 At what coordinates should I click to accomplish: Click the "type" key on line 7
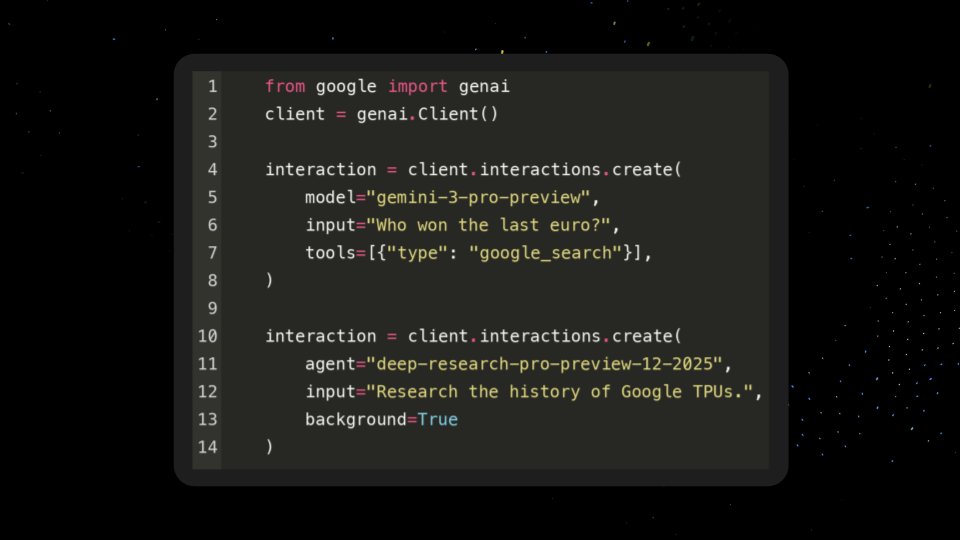(418, 253)
